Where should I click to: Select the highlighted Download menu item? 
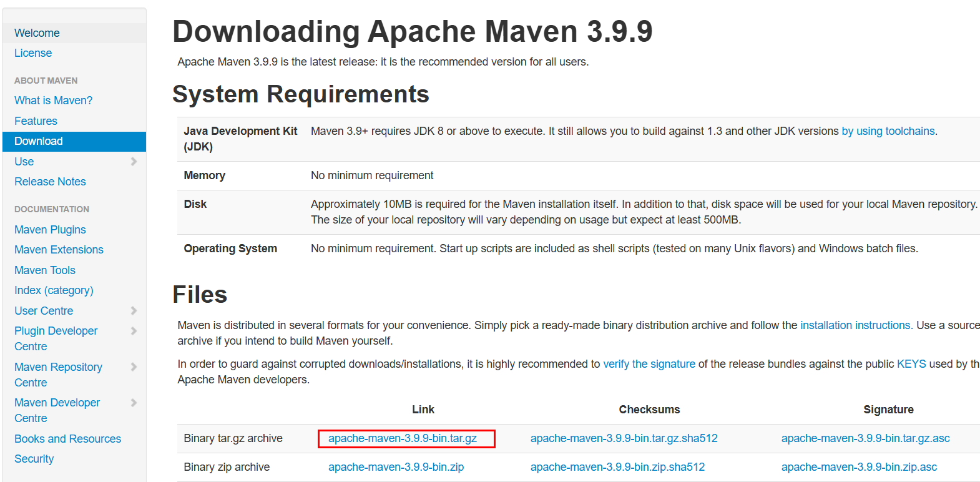click(74, 141)
